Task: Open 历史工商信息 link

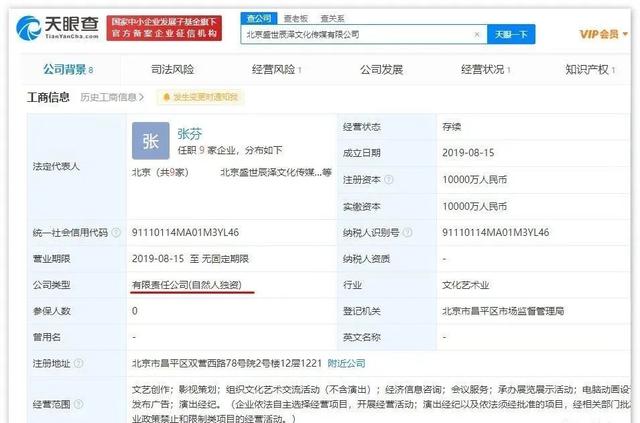Action: (x=112, y=97)
